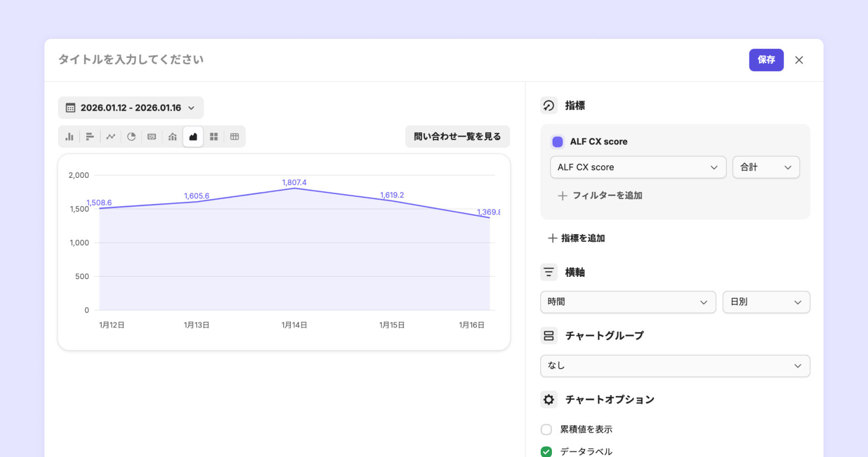Click the 横軸 section heading text
868x457 pixels.
pyautogui.click(x=575, y=272)
